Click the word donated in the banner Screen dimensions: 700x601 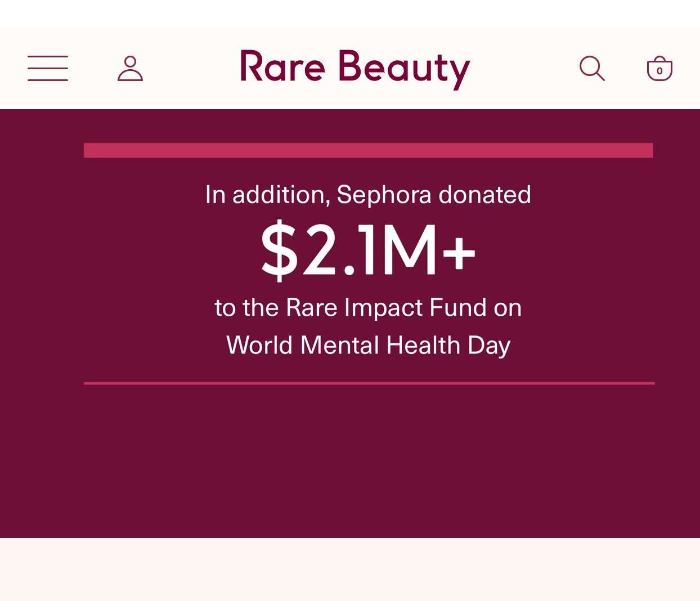click(484, 195)
